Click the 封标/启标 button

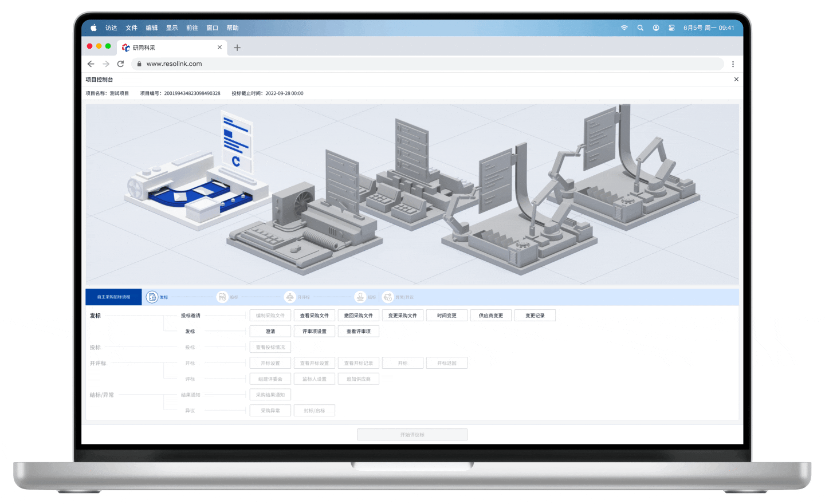click(x=315, y=411)
